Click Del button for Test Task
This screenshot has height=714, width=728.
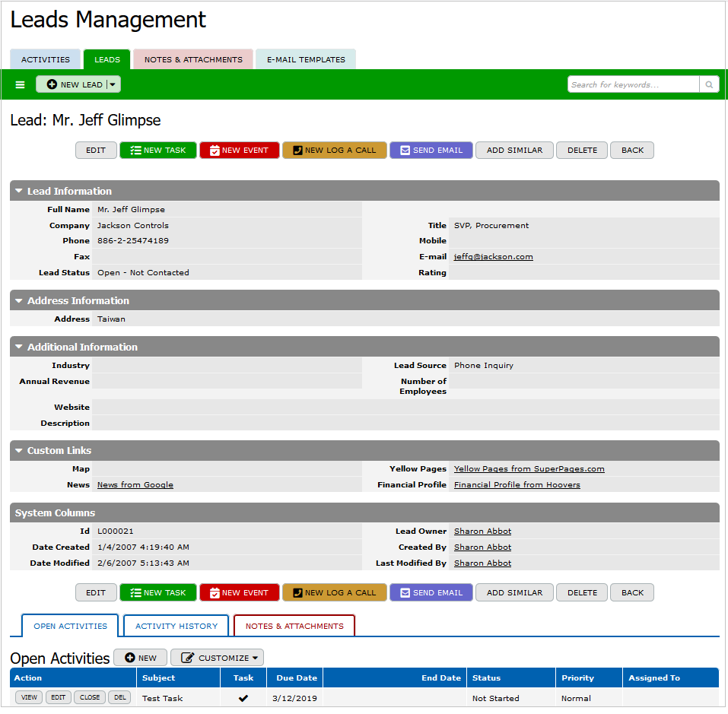point(119,698)
